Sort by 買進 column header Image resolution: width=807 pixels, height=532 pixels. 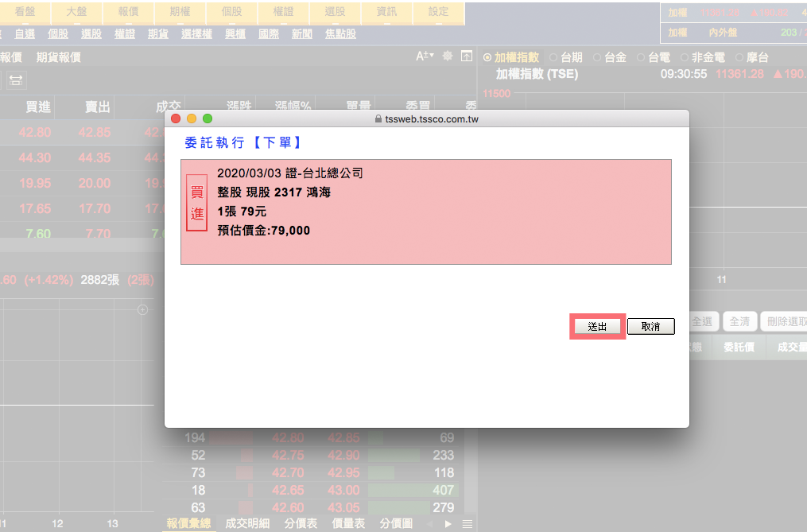[38, 107]
